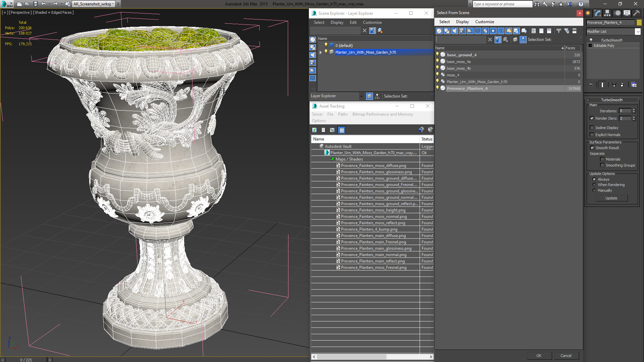644x362 pixels.
Task: Click the Pin Stack icon
Action: 591,85
